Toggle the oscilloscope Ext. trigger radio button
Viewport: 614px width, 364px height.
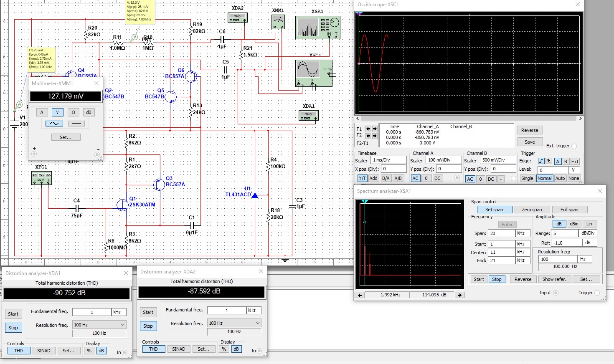click(574, 146)
